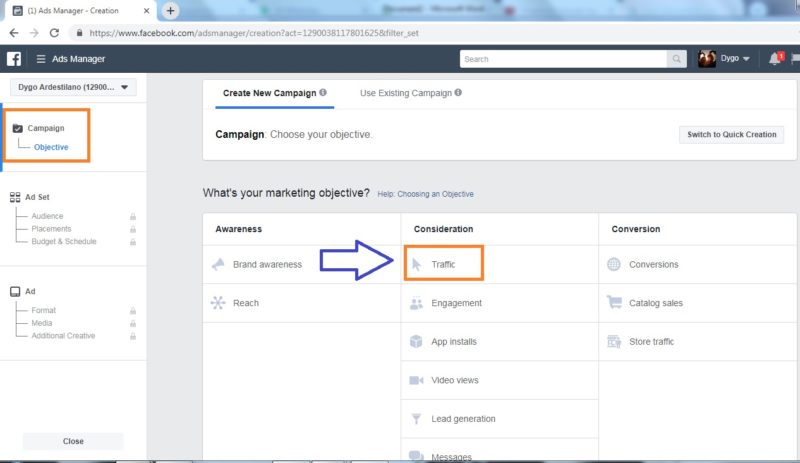Click the Dygo profile picture

(707, 59)
